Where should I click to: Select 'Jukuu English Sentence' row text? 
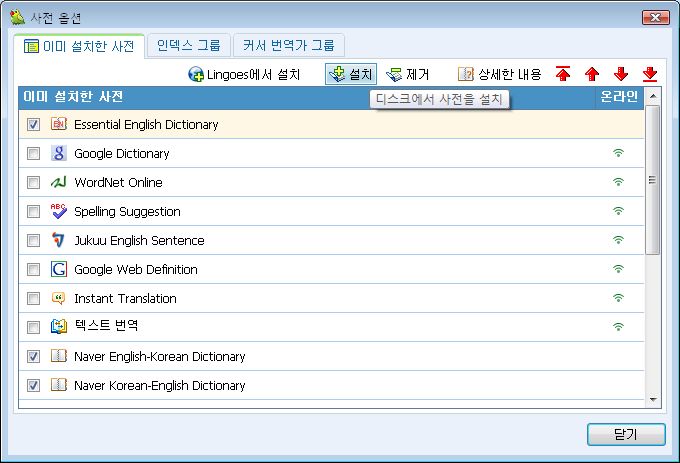[x=139, y=241]
